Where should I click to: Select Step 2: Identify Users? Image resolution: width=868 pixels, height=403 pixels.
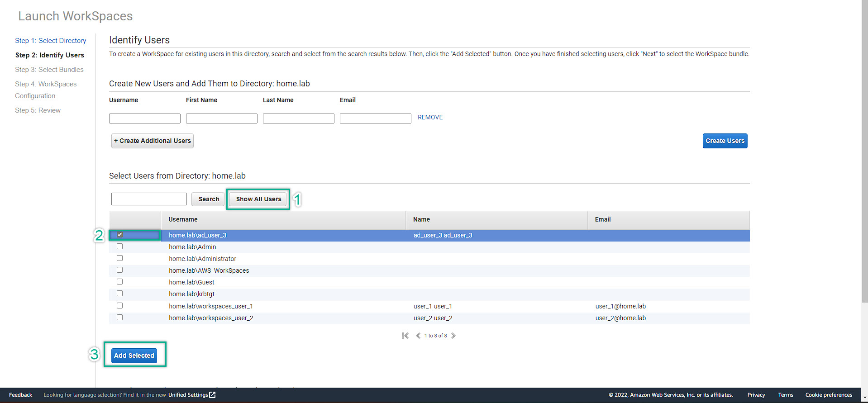50,55
